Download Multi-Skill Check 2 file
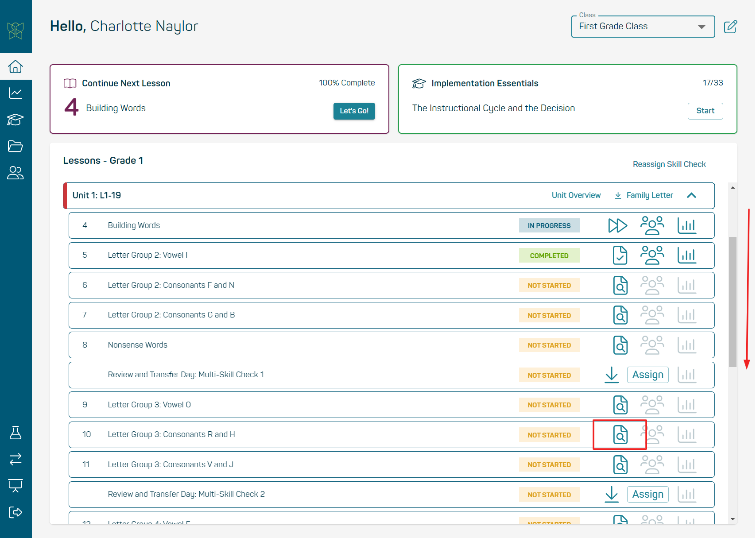 click(612, 494)
